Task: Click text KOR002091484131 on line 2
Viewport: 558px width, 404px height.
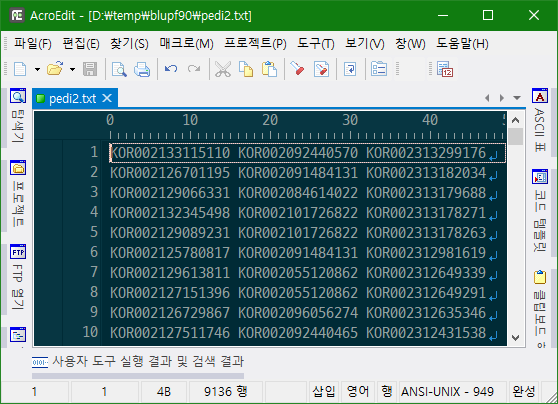Action: pos(298,173)
